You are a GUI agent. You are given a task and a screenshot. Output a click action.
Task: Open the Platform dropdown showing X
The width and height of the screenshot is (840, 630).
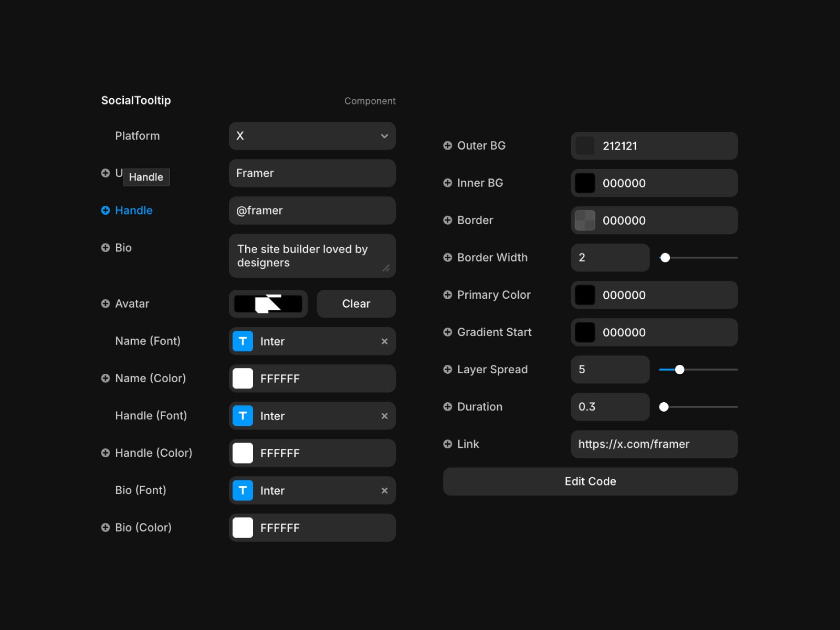312,136
